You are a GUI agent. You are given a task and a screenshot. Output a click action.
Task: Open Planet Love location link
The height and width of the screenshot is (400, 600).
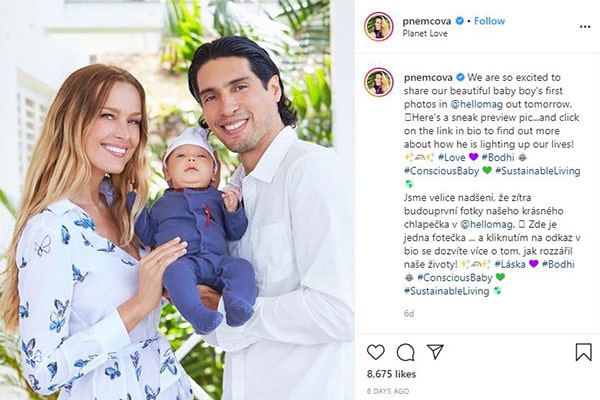coord(425,33)
